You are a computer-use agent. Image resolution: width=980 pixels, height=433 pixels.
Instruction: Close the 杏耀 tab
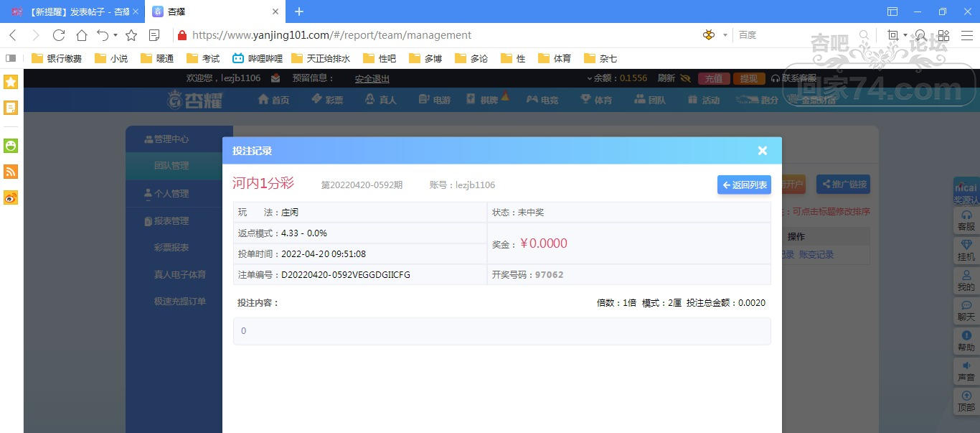pos(275,11)
